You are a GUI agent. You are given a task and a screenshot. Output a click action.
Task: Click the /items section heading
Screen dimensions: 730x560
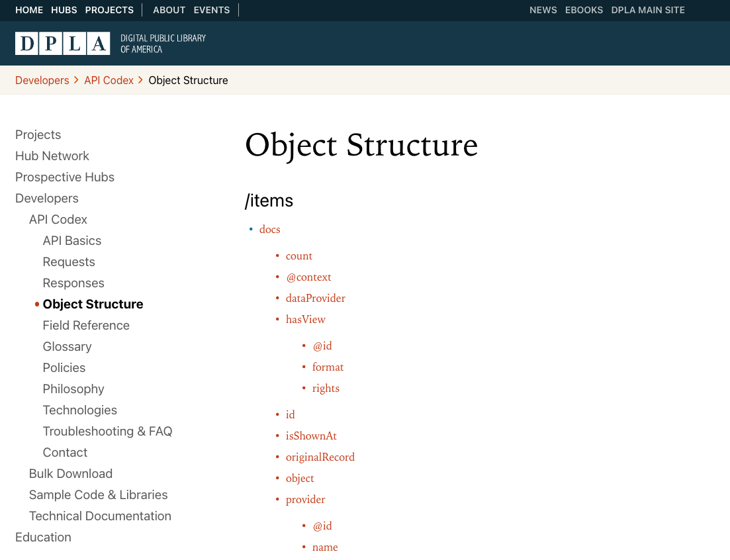click(269, 201)
